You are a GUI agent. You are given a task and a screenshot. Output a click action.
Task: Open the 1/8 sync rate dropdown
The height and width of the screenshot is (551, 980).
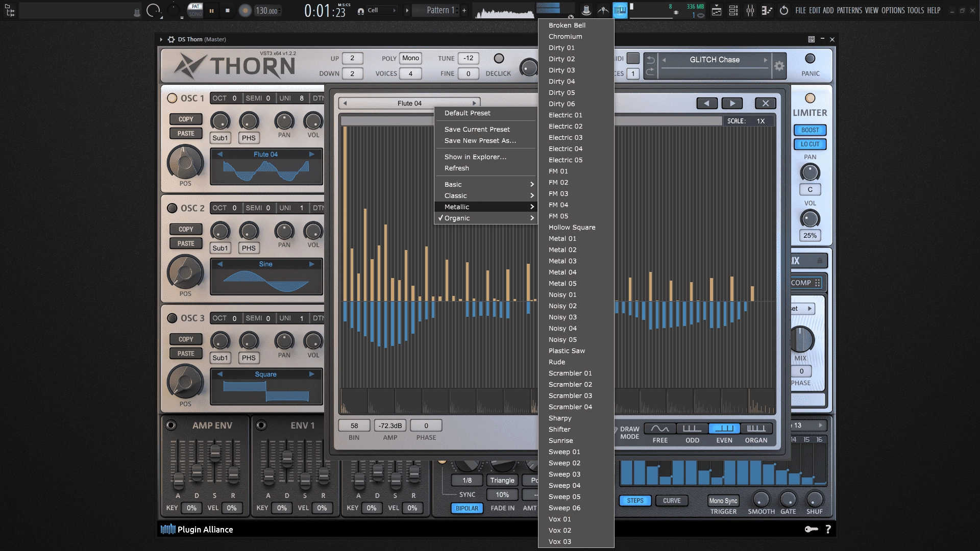[467, 480]
